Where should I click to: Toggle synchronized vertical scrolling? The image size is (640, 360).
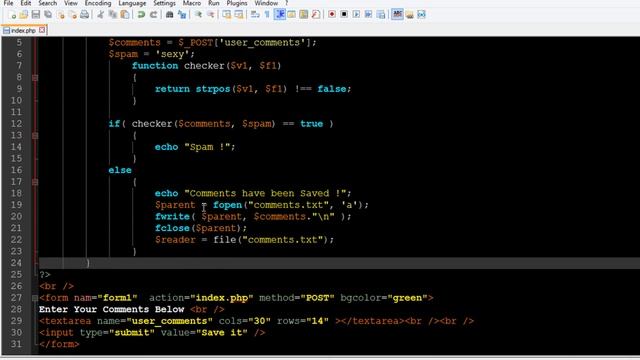(x=227, y=15)
